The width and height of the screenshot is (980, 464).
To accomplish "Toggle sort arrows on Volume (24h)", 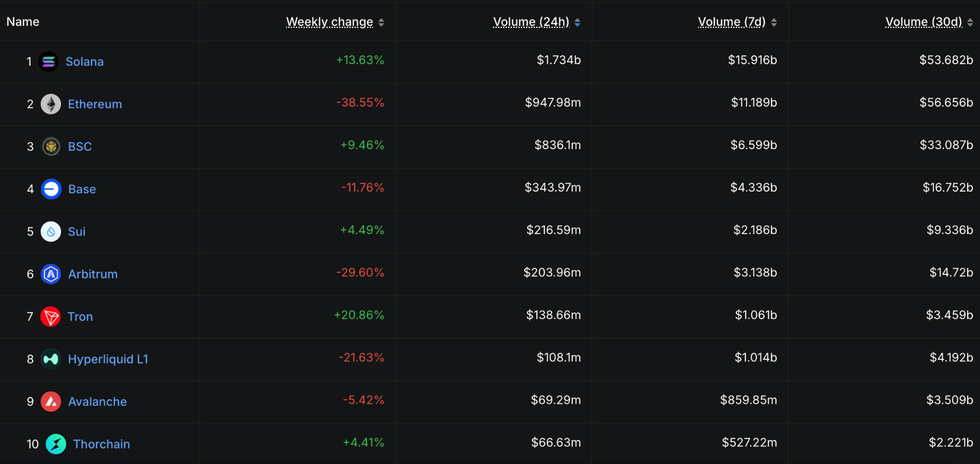I will pyautogui.click(x=577, y=22).
